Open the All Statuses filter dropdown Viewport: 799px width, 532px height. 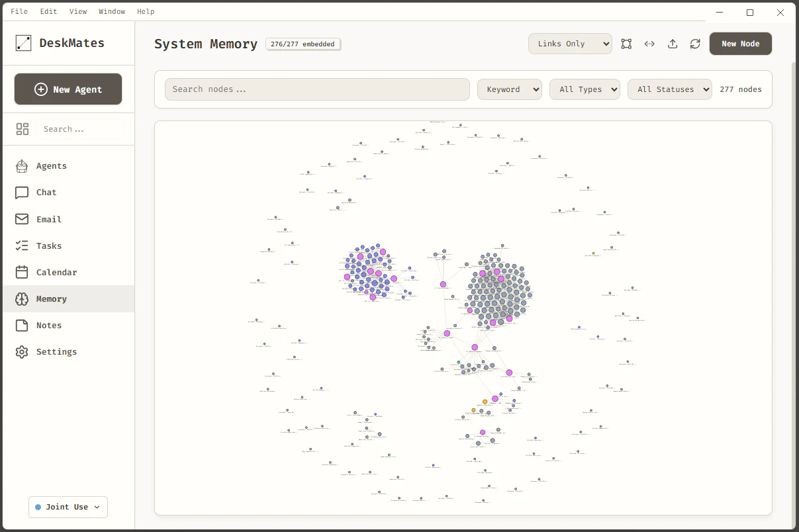pyautogui.click(x=670, y=89)
